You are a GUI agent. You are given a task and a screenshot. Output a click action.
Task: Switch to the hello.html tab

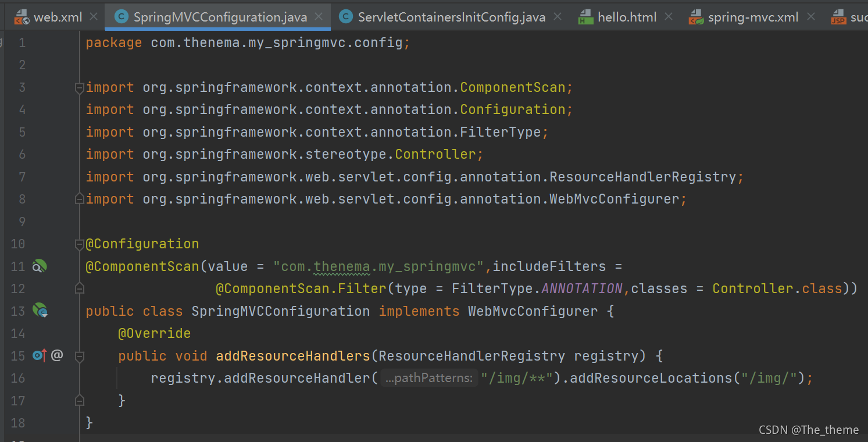(x=627, y=17)
